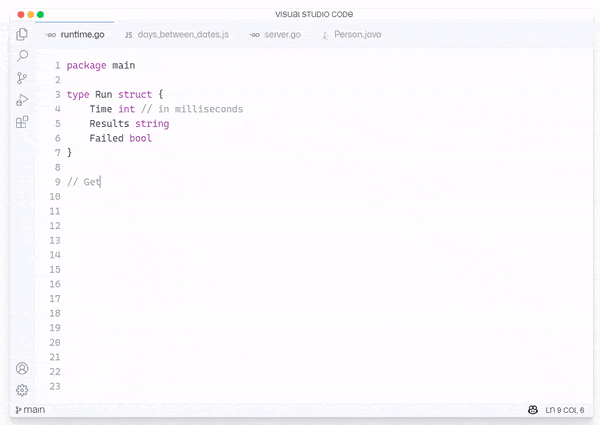Click empty editor line 15
This screenshot has height=425, width=600.
coord(200,270)
